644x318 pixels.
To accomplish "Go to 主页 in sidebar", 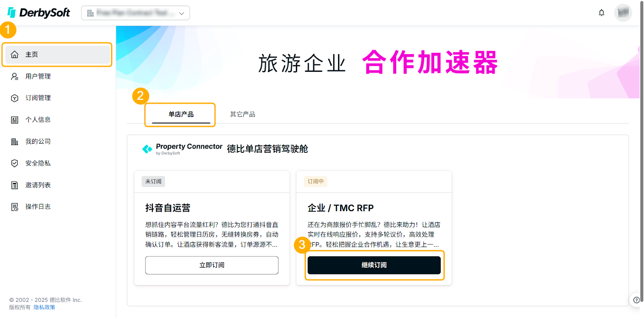I will [57, 54].
